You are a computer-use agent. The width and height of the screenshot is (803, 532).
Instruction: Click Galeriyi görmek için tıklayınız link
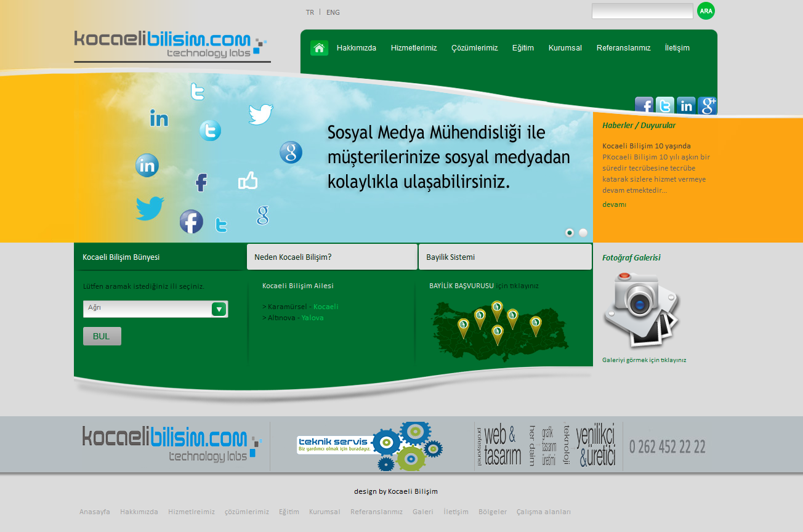tap(644, 360)
